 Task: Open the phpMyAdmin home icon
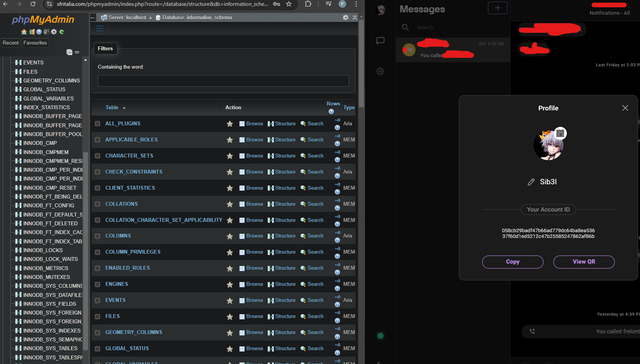click(x=24, y=32)
